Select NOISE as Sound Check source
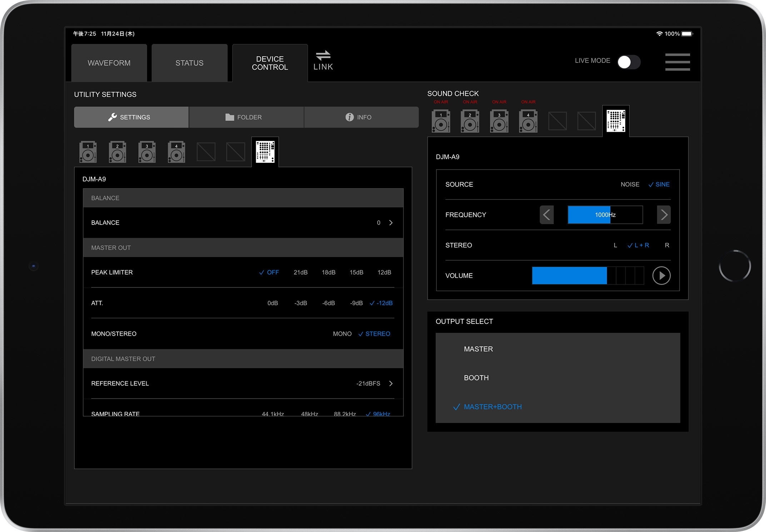Screen dimensions: 766x532 630,184
